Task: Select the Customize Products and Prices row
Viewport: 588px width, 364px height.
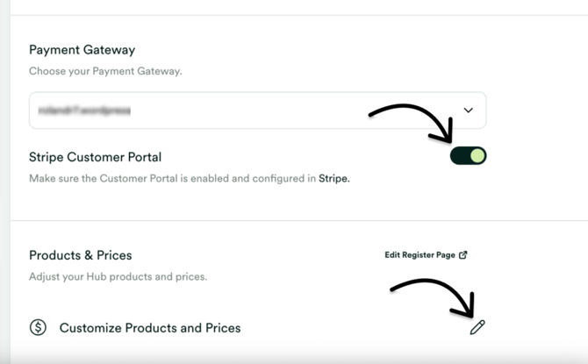Action: click(257, 328)
